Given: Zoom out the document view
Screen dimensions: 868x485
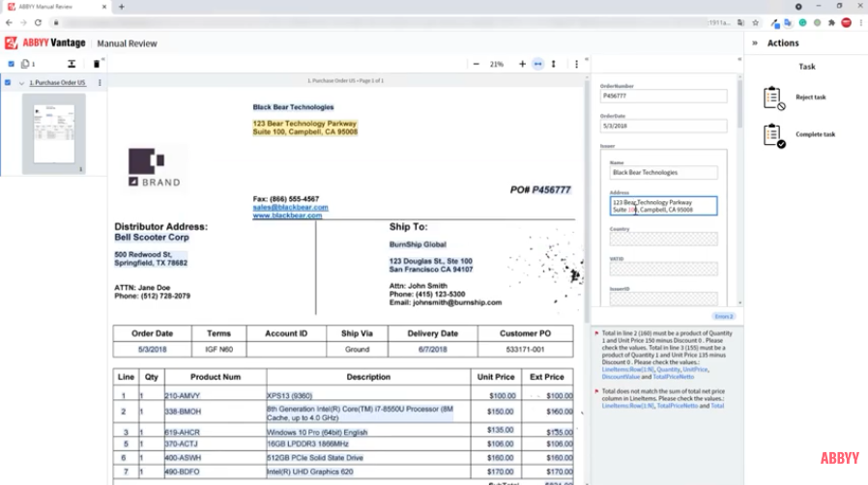Looking at the screenshot, I should tap(477, 64).
